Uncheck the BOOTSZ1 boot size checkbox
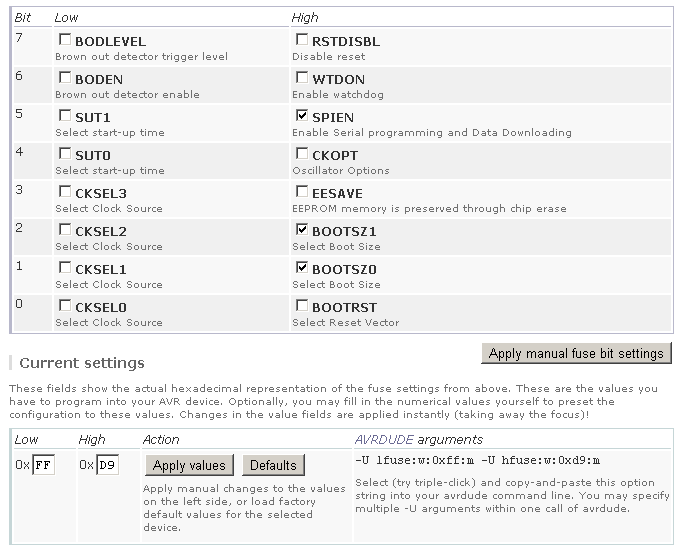Screen dimensions: 691x558 click(302, 230)
